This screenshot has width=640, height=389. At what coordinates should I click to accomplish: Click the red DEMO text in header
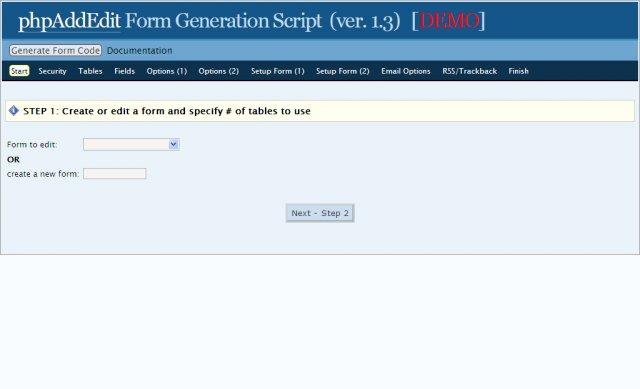(449, 21)
